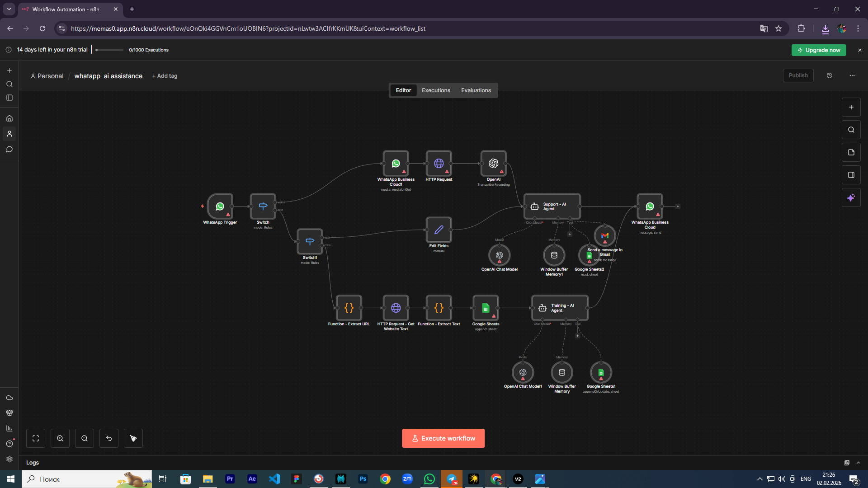This screenshot has width=868, height=488.
Task: Open Telegram from the taskbar
Action: tap(452, 479)
